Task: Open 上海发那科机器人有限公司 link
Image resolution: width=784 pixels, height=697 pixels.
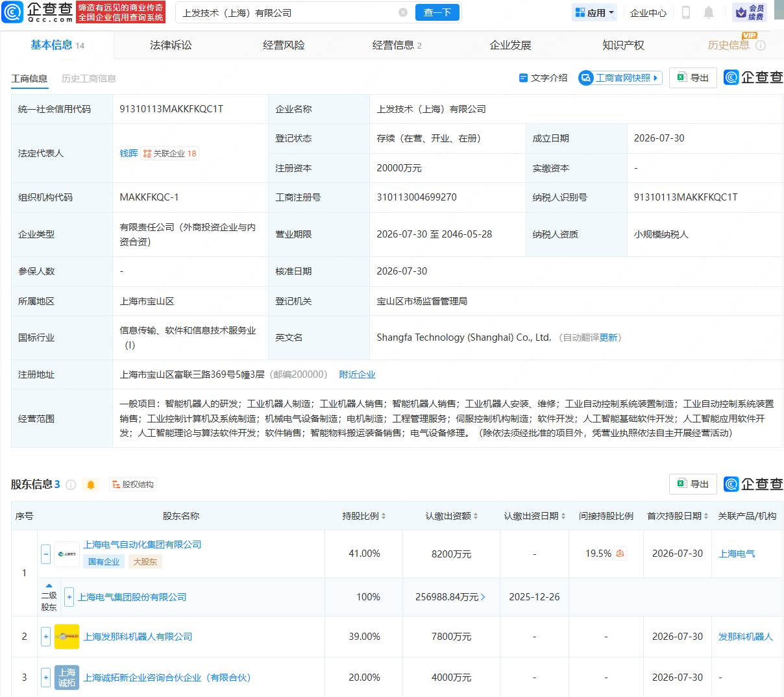Action: (x=138, y=637)
